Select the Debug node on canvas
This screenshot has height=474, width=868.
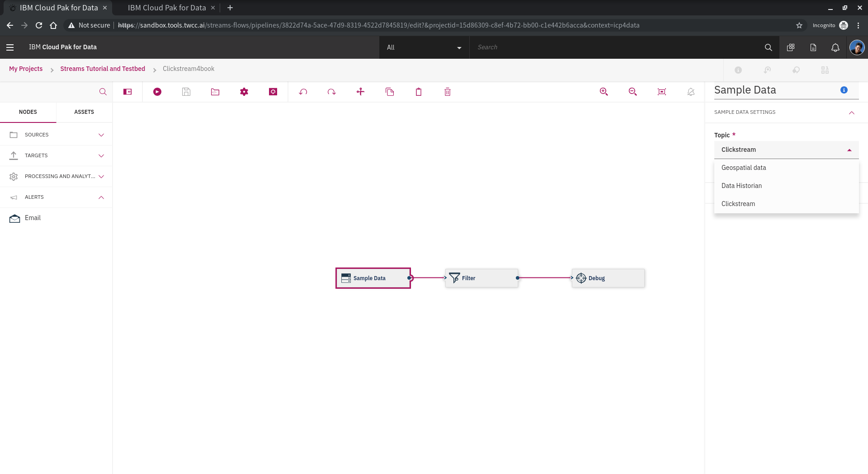[x=608, y=278]
